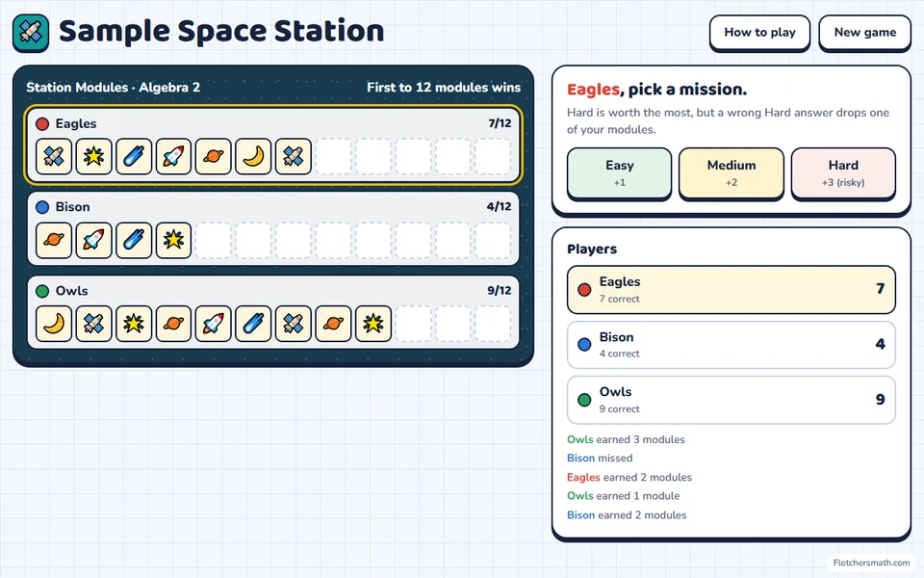Select the Bison player card
The height and width of the screenshot is (578, 924).
(731, 345)
